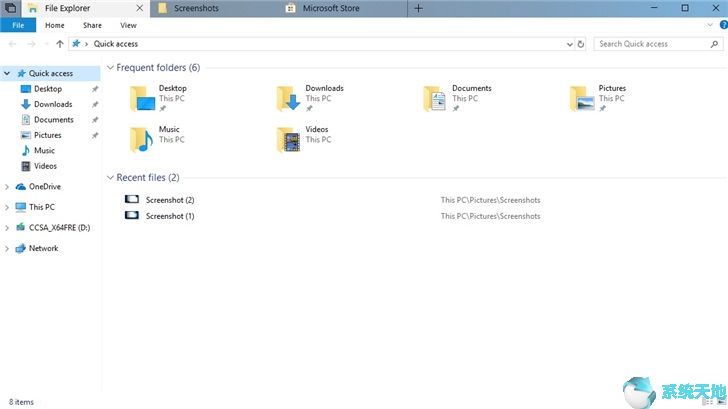Select Network in navigation pane
The height and width of the screenshot is (409, 728).
pos(44,248)
